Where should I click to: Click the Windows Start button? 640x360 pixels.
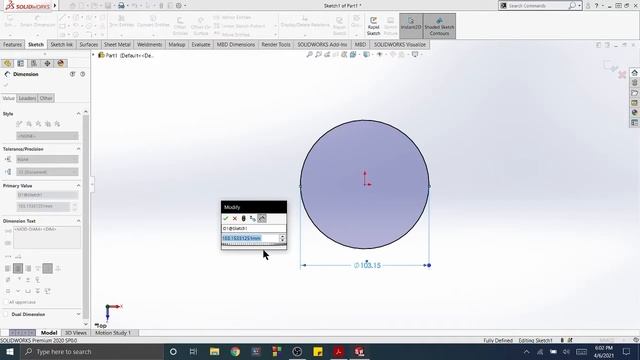10,351
